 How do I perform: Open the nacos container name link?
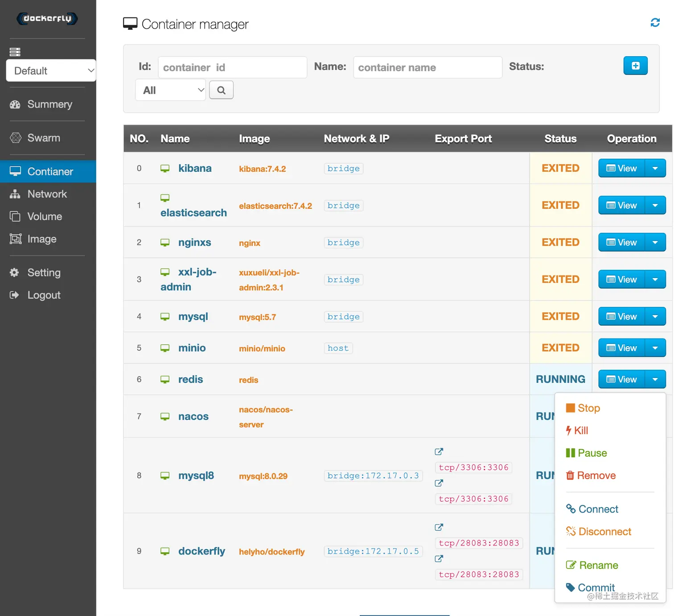[x=193, y=416]
